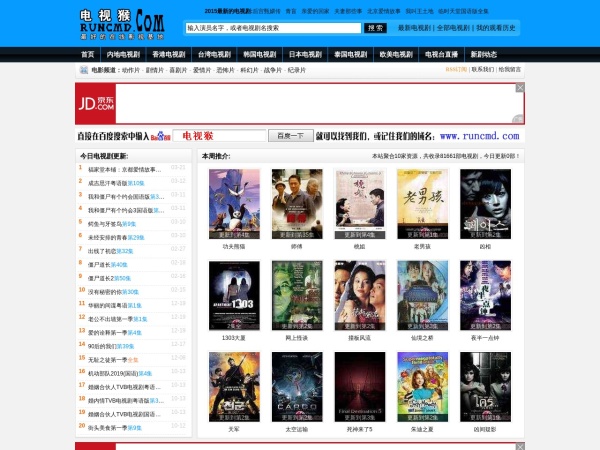Image resolution: width=600 pixels, height=450 pixels.
Task: Open 电视台直播 in the navigation bar
Action: click(x=442, y=54)
